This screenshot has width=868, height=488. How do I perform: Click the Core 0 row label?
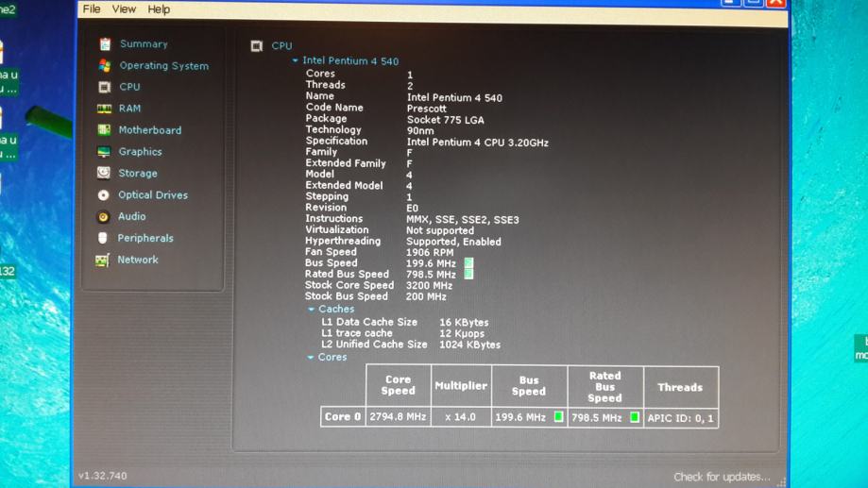click(343, 416)
